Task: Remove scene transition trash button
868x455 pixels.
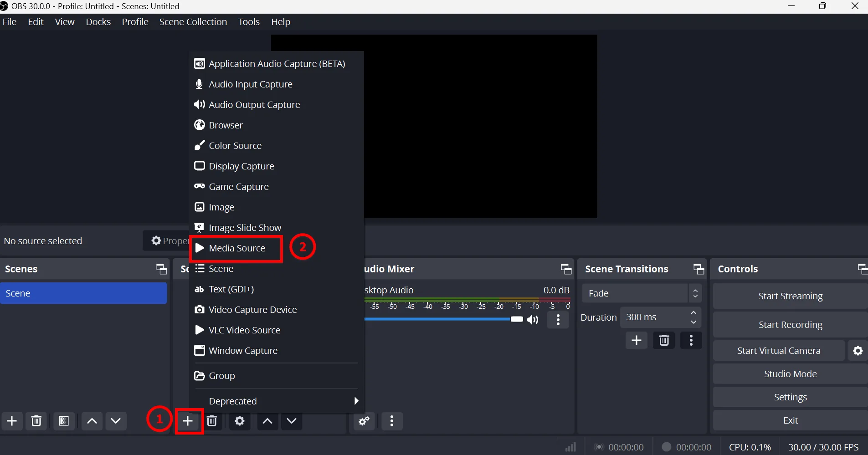Action: pyautogui.click(x=664, y=340)
